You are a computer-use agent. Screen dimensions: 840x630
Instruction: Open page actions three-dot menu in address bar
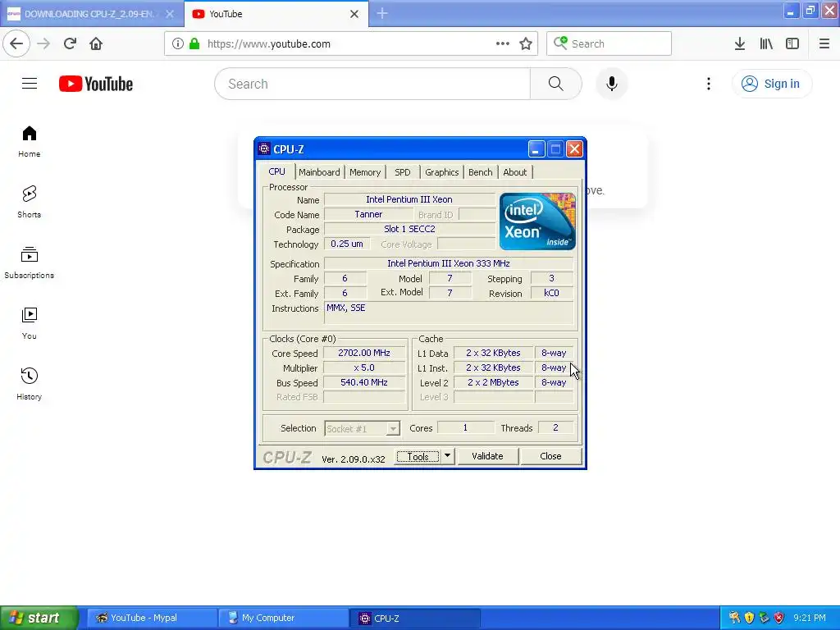click(x=503, y=43)
